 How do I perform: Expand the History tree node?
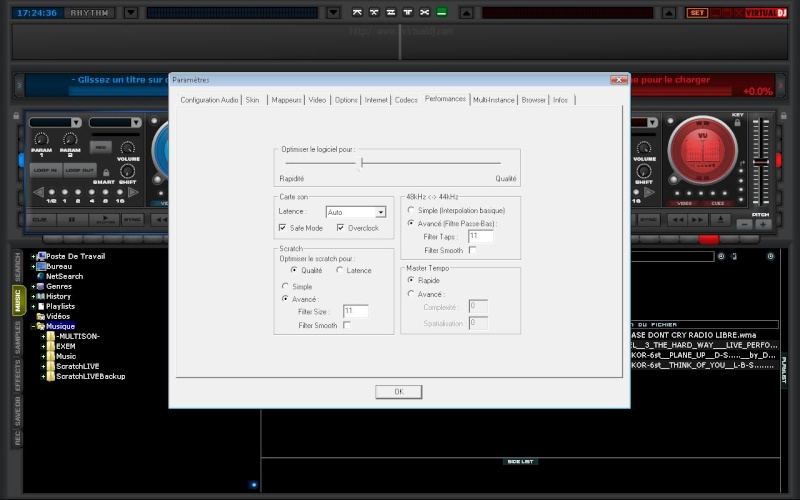(33, 296)
